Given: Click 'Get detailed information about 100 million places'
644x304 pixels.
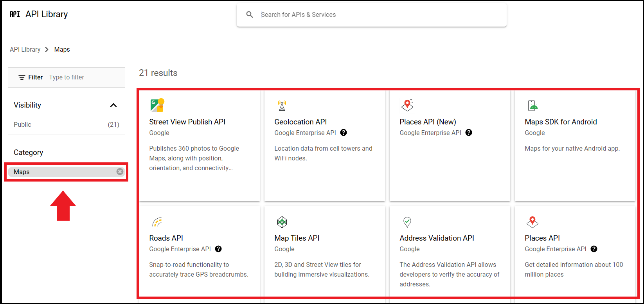Looking at the screenshot, I should (x=574, y=270).
